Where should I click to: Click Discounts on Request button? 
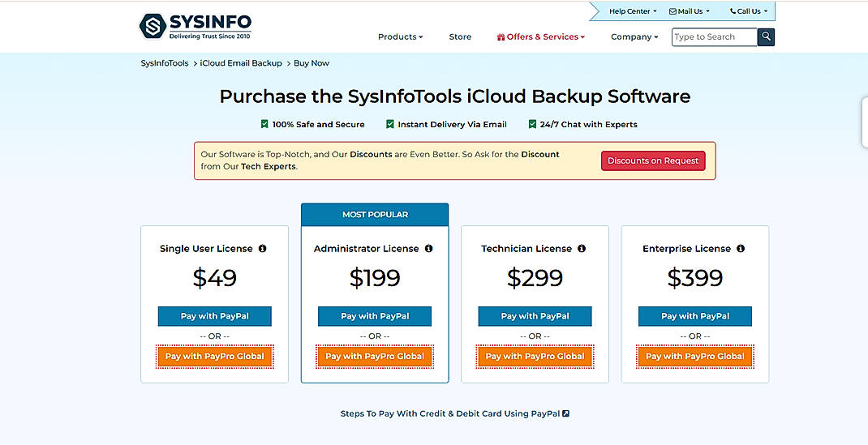pos(653,160)
